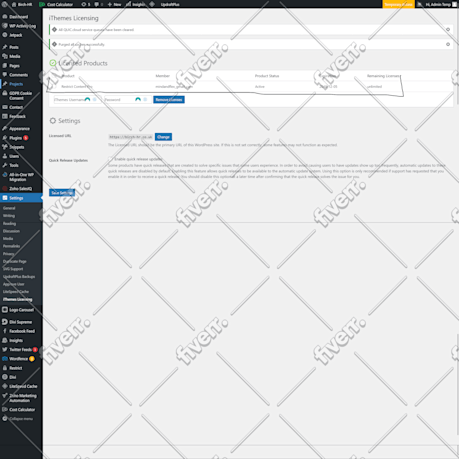Open General settings submenu
Viewport: 459px width, 459px height.
9,208
